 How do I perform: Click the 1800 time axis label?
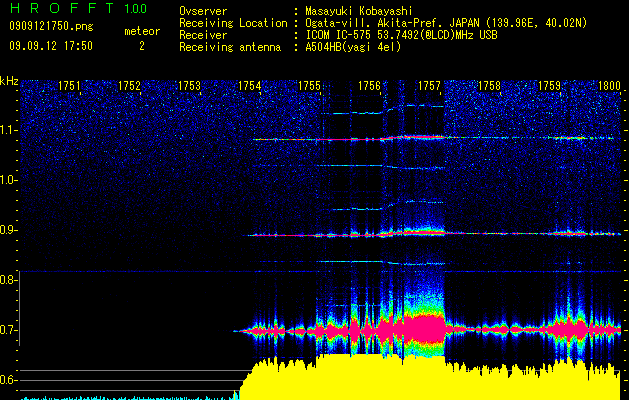point(609,86)
